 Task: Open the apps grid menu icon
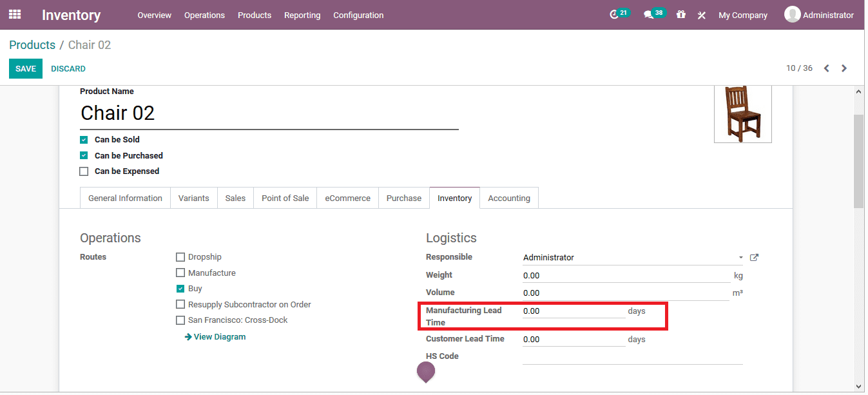click(15, 14)
